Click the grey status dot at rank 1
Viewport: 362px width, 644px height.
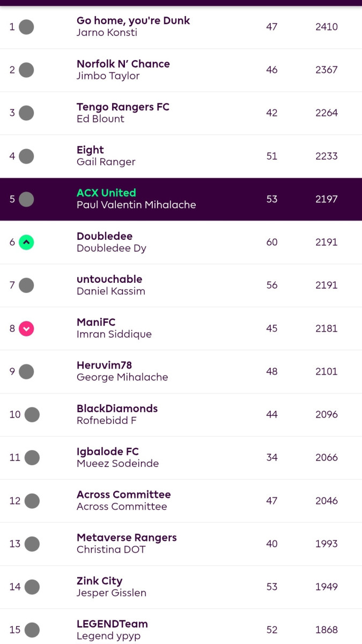[x=26, y=27]
